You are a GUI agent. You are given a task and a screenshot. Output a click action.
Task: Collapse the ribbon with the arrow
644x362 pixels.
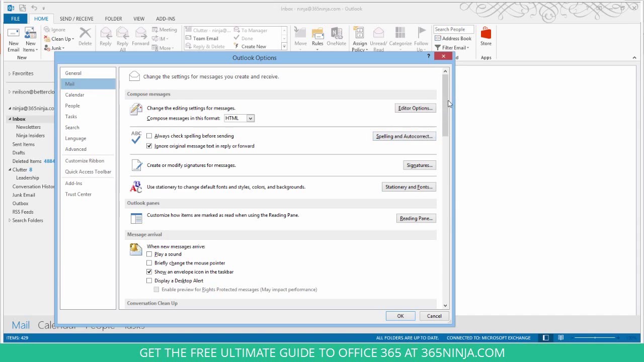[x=634, y=58]
